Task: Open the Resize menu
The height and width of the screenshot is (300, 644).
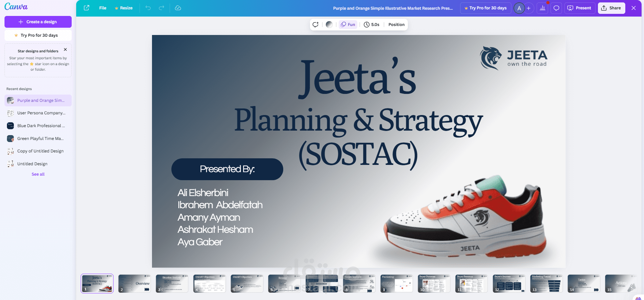Action: [124, 8]
